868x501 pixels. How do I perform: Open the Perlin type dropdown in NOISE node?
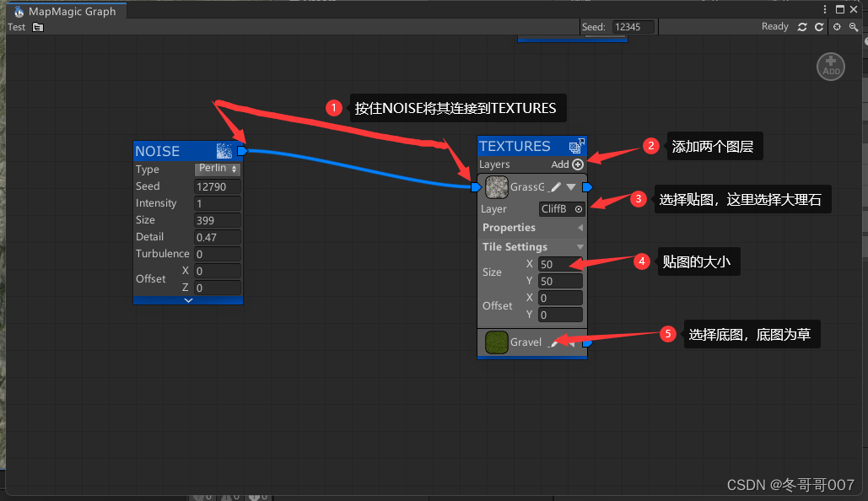click(218, 168)
